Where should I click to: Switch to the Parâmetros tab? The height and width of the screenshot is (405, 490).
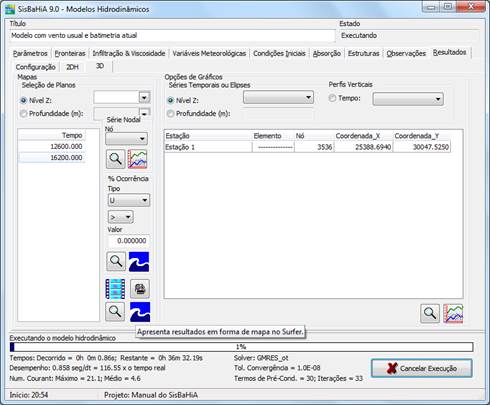coord(30,53)
